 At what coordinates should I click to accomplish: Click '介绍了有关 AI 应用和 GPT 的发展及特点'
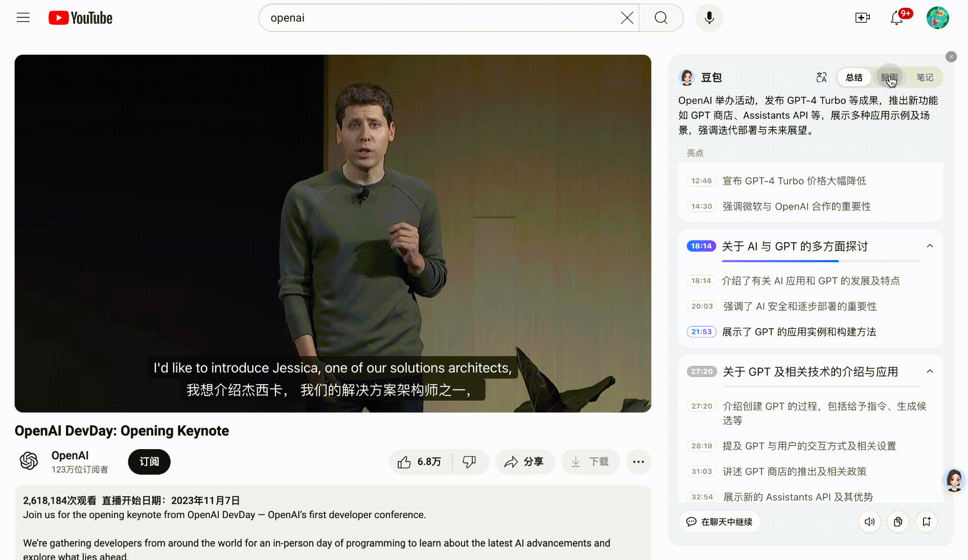click(x=811, y=281)
